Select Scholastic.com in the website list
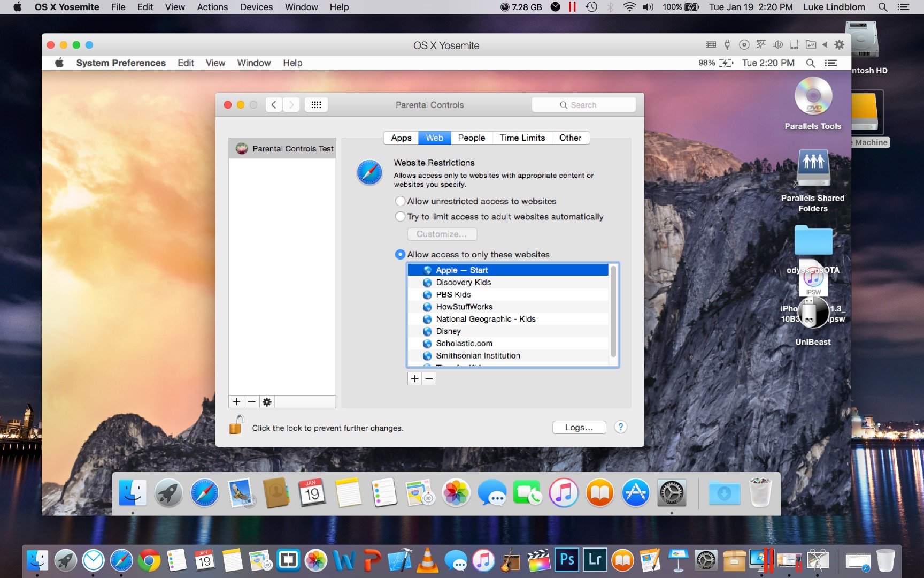 [x=508, y=344]
